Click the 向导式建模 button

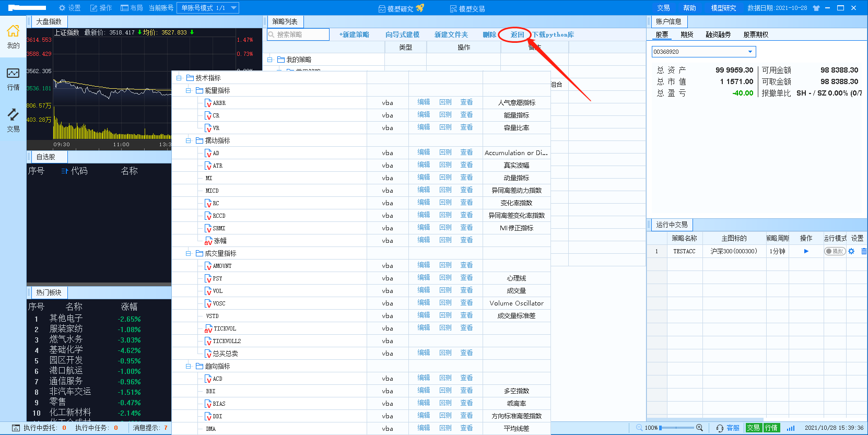tap(402, 34)
